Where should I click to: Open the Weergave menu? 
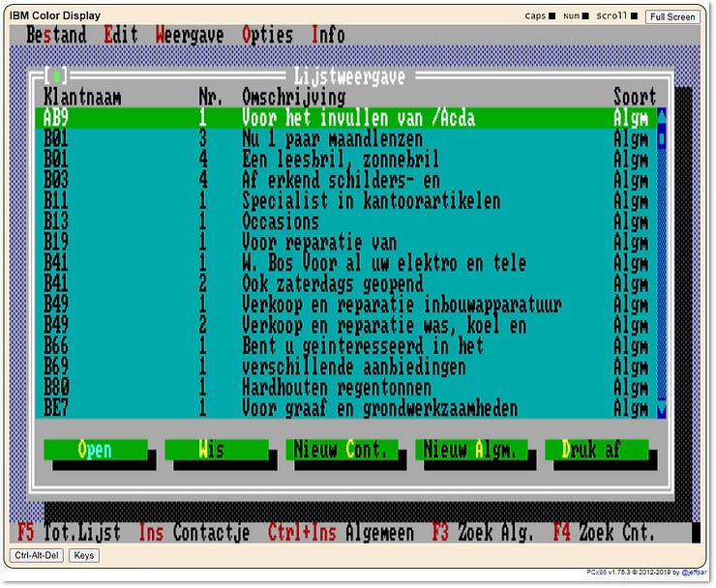(190, 35)
